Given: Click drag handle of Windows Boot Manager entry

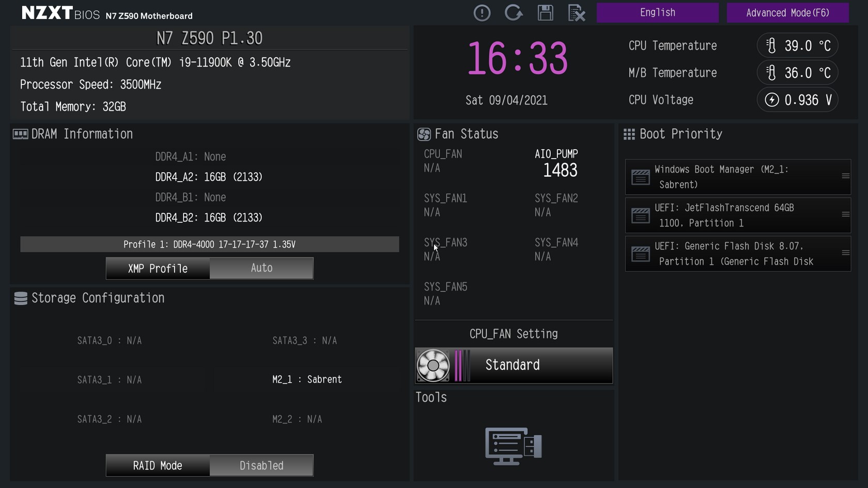Looking at the screenshot, I should [845, 176].
